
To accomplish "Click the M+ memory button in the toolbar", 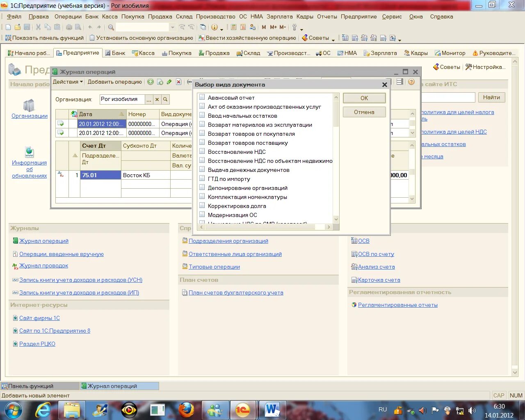I will (x=273, y=27).
